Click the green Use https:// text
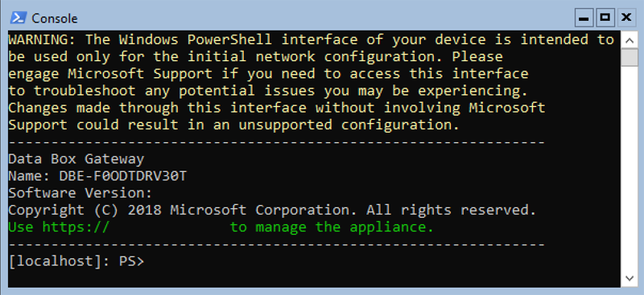This screenshot has width=644, height=295. [59, 227]
